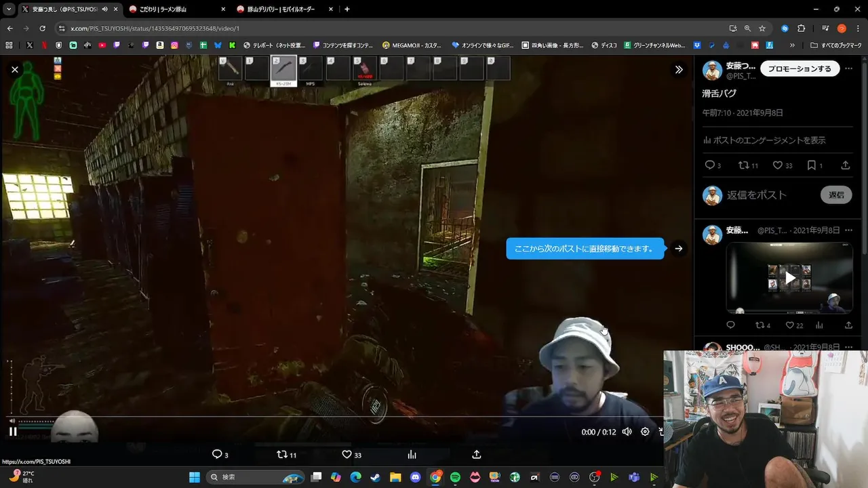Open a new browser tab
Viewport: 868px width, 488px height.
pos(347,9)
